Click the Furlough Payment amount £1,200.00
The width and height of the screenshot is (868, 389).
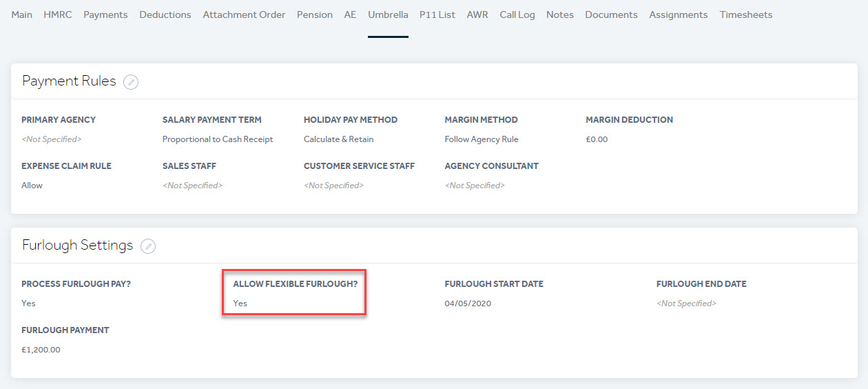coord(41,350)
